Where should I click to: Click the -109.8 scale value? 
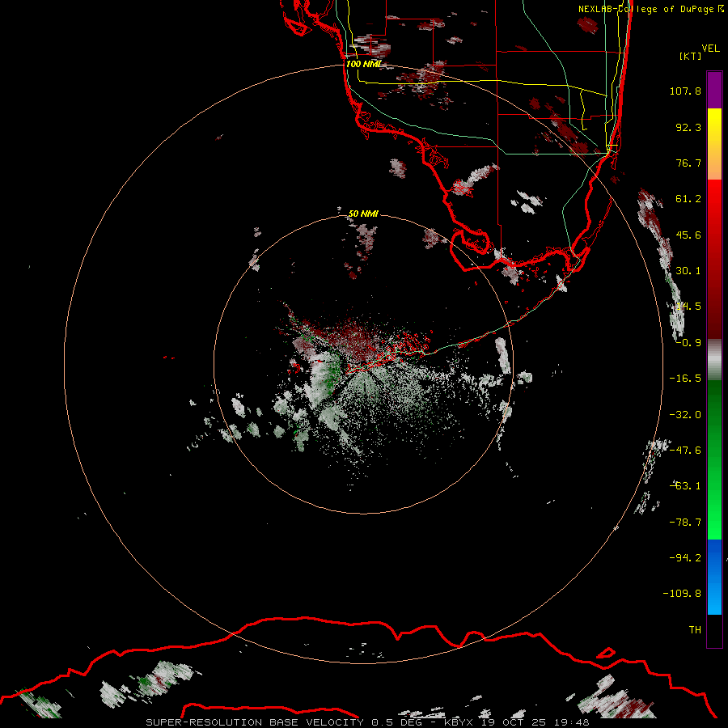pos(682,594)
